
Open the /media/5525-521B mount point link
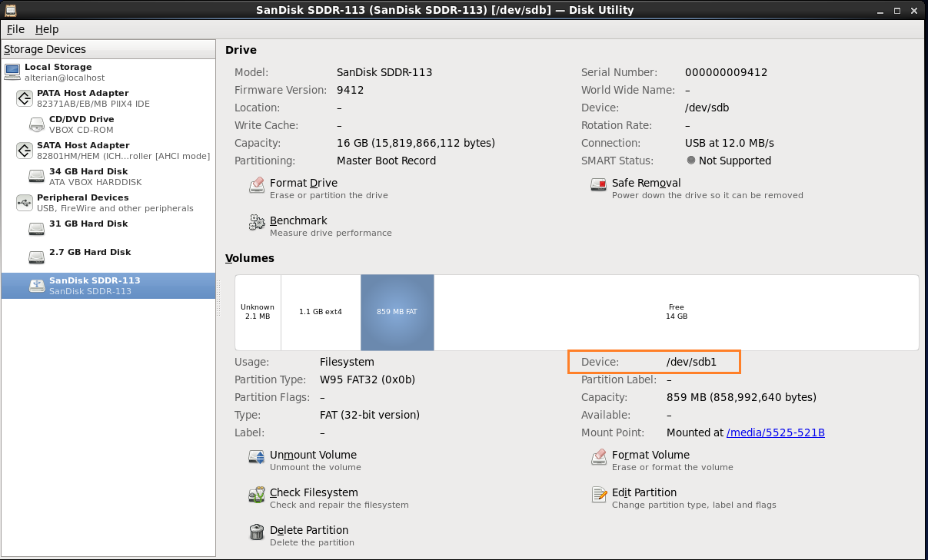pyautogui.click(x=776, y=432)
